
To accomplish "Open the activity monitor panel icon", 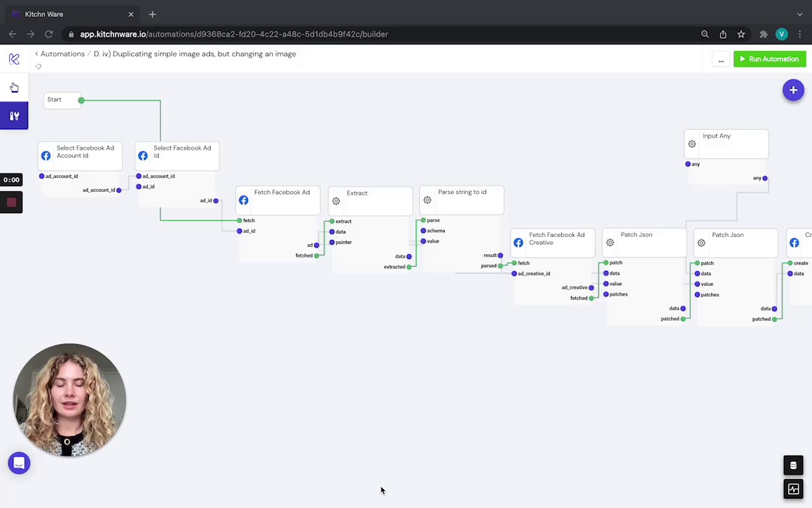I will 793,489.
